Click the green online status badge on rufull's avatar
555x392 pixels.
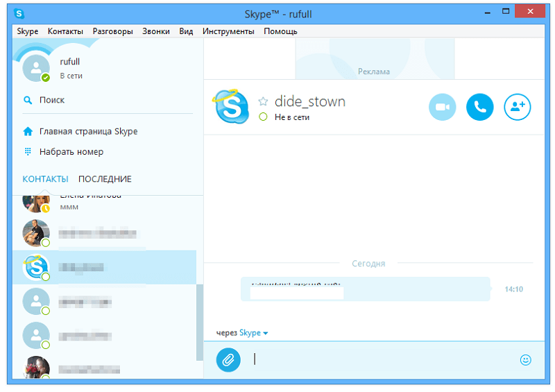(x=45, y=78)
